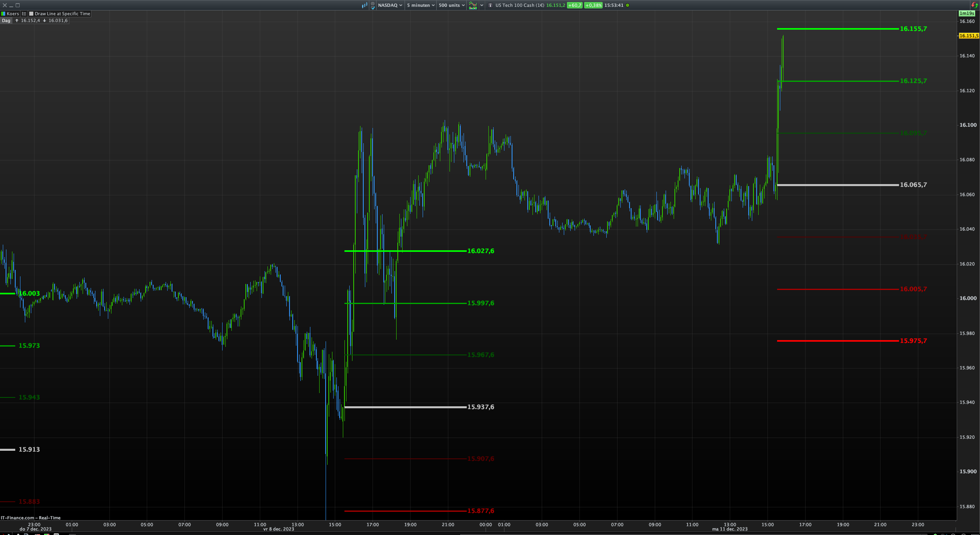Viewport: 980px width, 535px height.
Task: Open the indicators chart icon
Action: [x=473, y=5]
